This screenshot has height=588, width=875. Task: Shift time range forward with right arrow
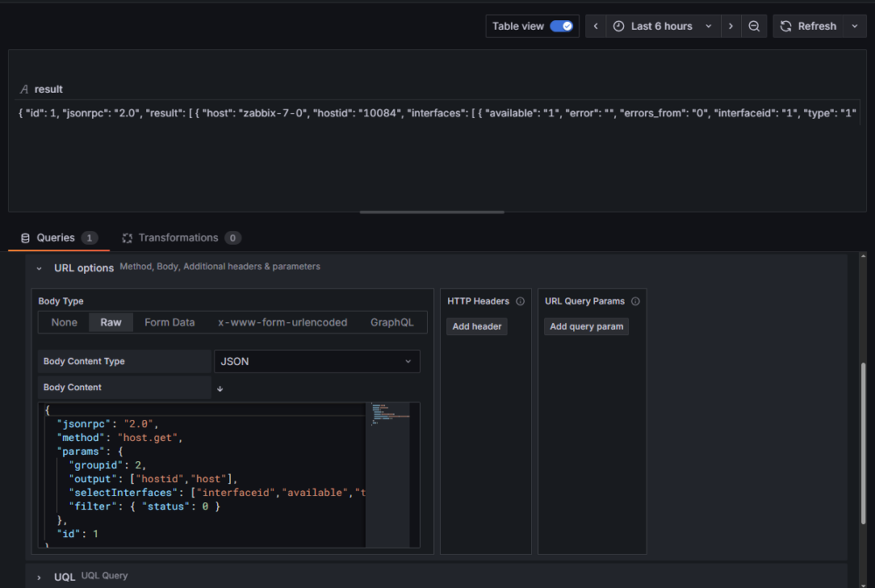731,26
